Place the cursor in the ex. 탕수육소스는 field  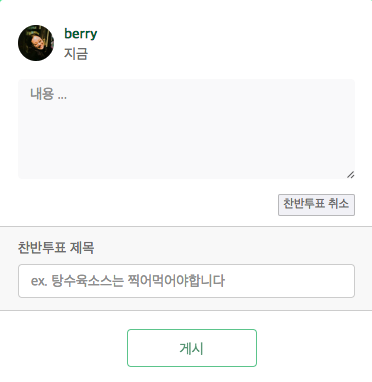tap(186, 281)
